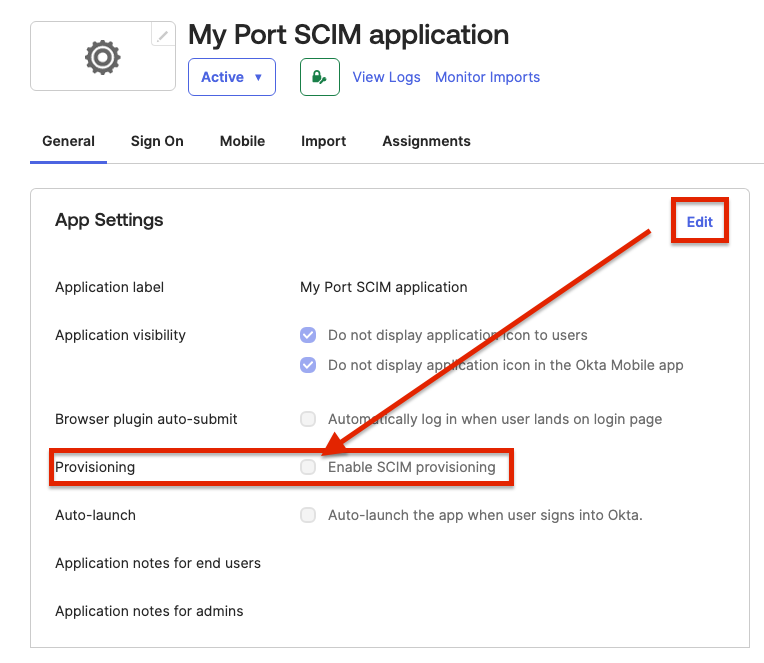
Task: Open the Active status dropdown
Action: pyautogui.click(x=232, y=77)
